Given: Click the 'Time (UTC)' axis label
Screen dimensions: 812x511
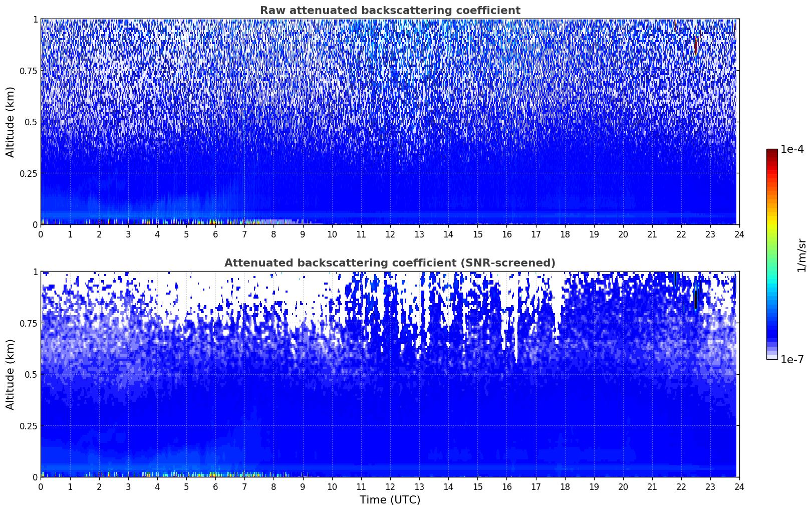Looking at the screenshot, I should pyautogui.click(x=390, y=499).
